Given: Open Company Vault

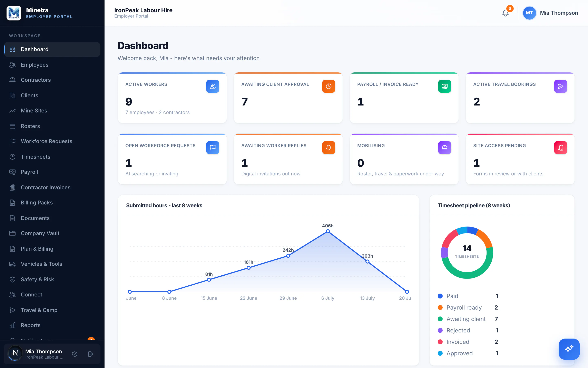Looking at the screenshot, I should 52,233.
